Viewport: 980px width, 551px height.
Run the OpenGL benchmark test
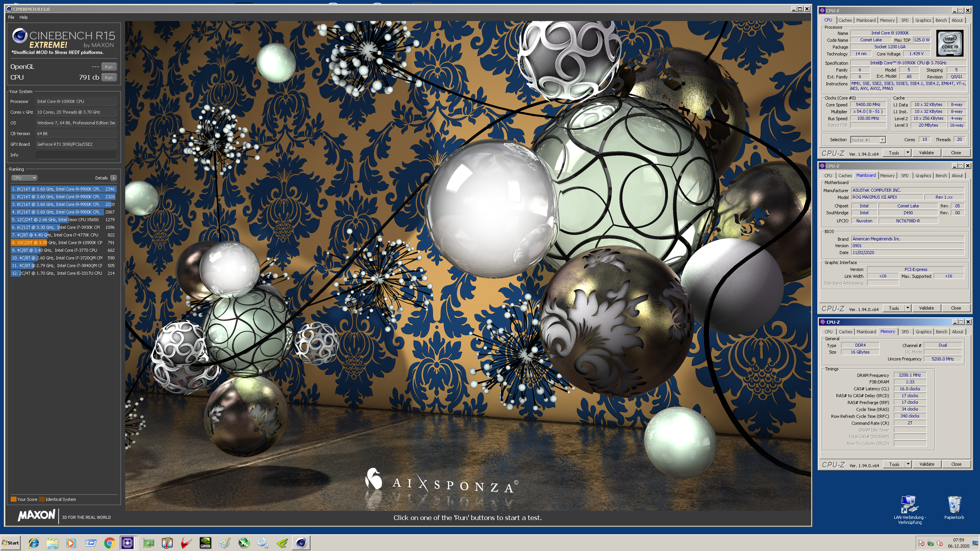click(109, 67)
